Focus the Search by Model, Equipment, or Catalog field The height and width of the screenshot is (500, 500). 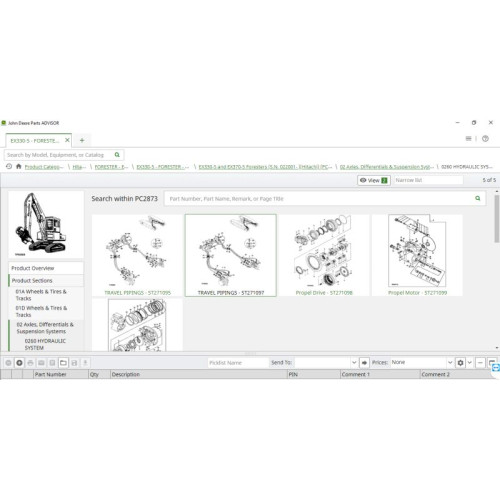[x=59, y=155]
